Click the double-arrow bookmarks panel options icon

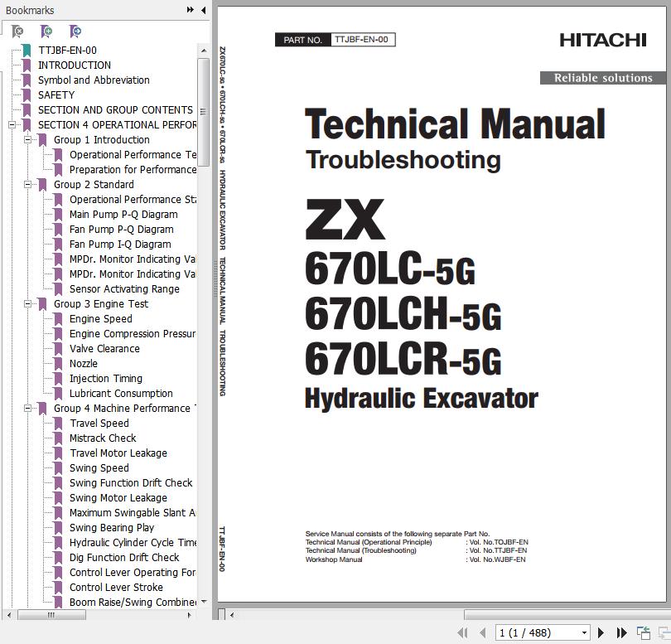click(191, 9)
